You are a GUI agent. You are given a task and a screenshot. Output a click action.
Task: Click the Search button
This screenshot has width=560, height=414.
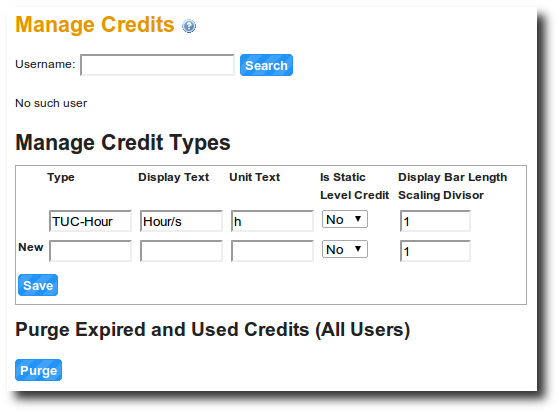(266, 65)
